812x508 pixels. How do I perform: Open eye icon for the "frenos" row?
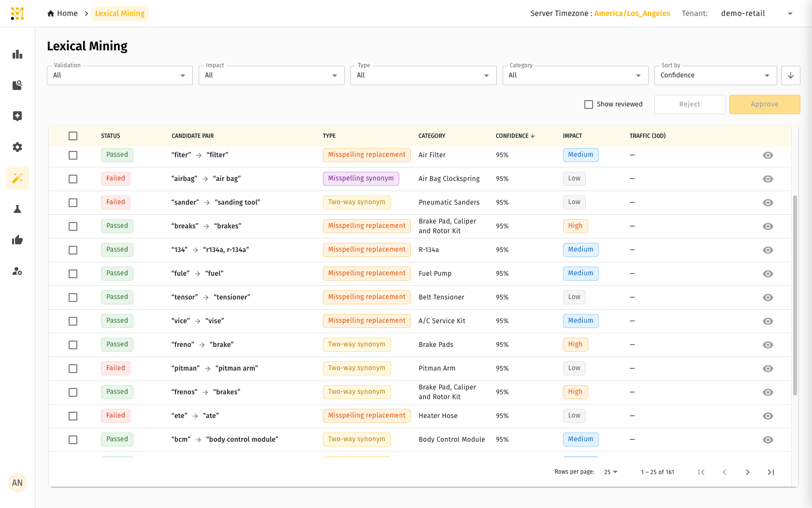click(x=768, y=392)
